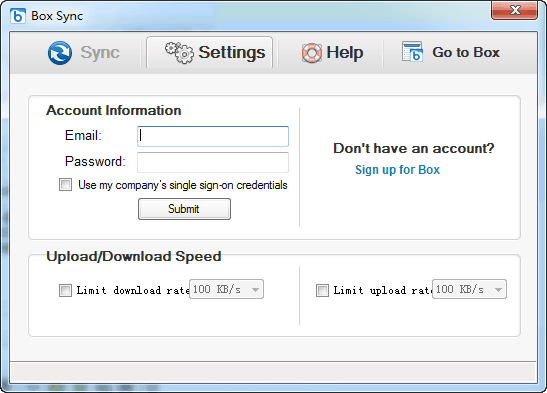Image resolution: width=547 pixels, height=393 pixels.
Task: Tick the Limit upload rate checkbox
Action: pos(322,290)
